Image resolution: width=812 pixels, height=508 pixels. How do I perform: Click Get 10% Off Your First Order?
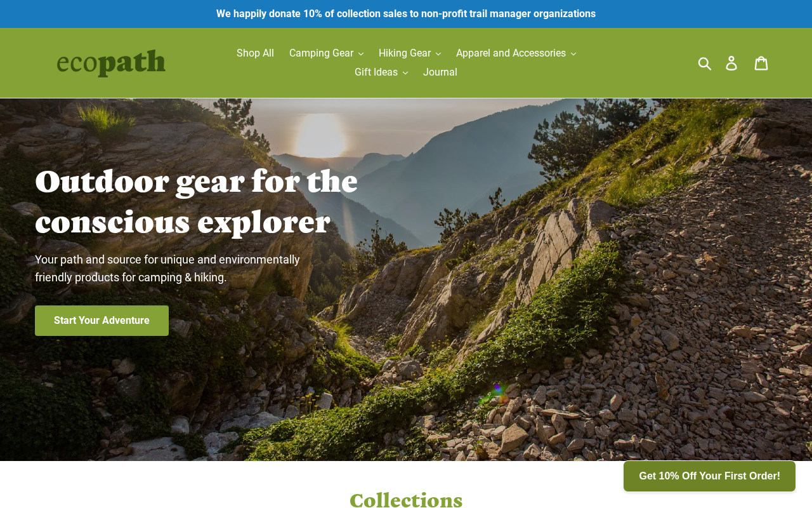(709, 476)
